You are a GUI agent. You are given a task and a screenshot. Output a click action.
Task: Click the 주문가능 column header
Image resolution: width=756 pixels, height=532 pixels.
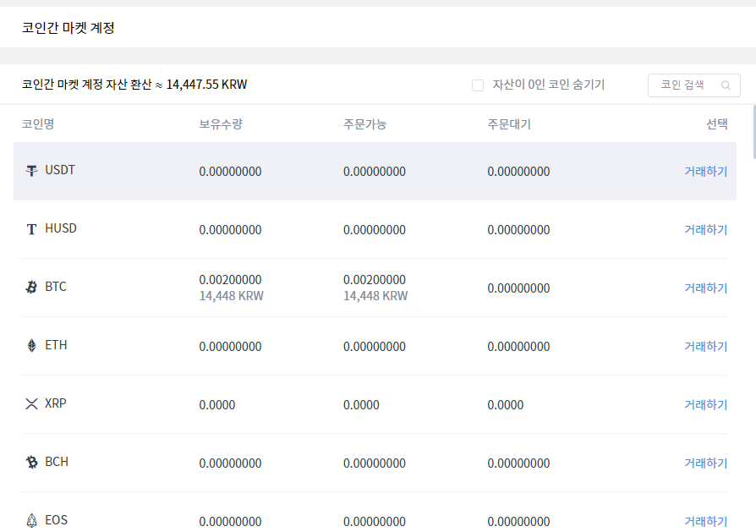pyautogui.click(x=365, y=124)
